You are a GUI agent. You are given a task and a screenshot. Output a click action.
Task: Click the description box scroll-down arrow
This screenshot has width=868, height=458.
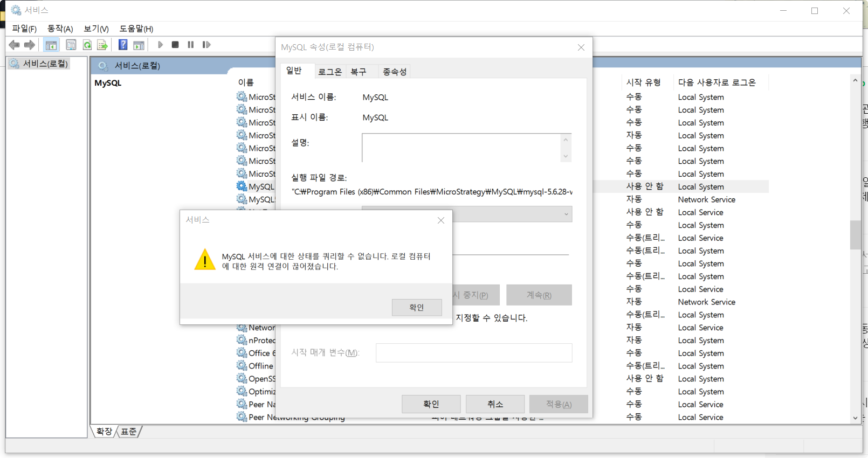pyautogui.click(x=566, y=156)
